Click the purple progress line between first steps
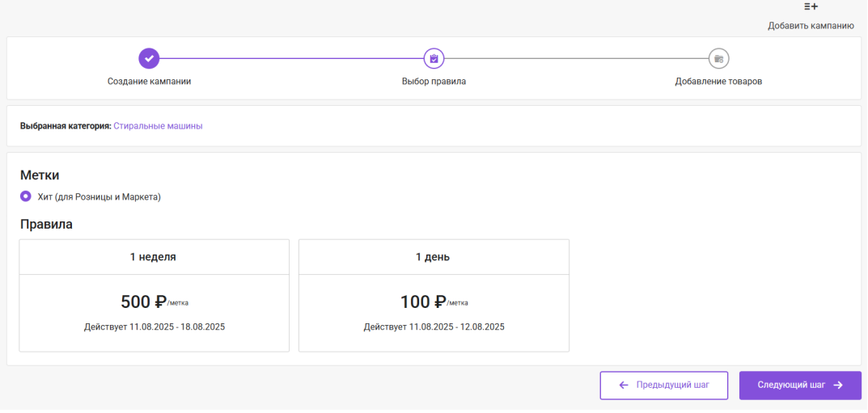 point(291,58)
